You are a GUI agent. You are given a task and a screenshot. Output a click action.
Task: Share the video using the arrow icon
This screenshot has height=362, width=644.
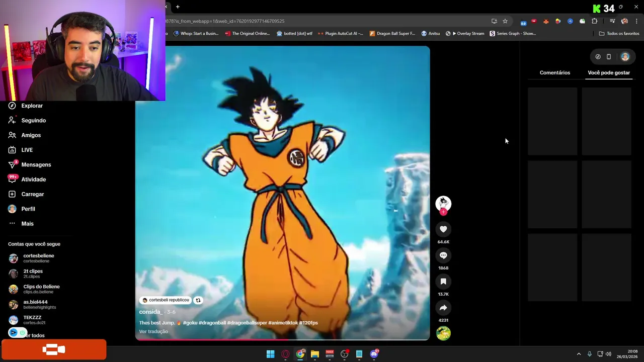pos(443,308)
